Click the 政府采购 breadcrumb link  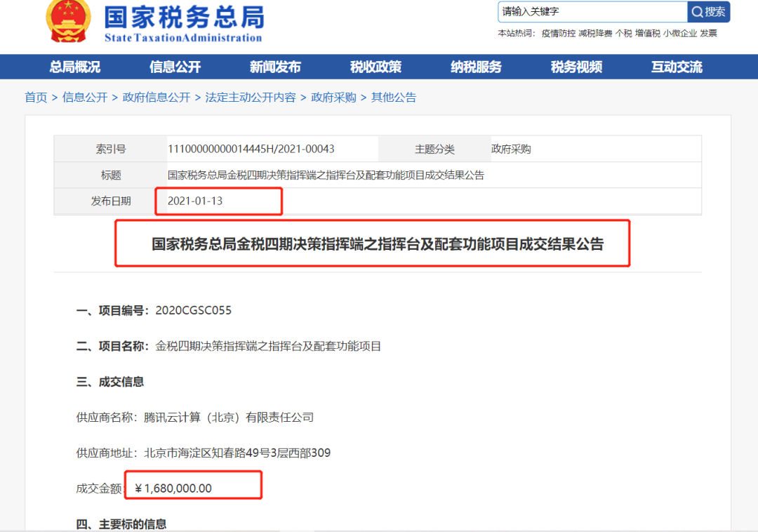[x=333, y=98]
